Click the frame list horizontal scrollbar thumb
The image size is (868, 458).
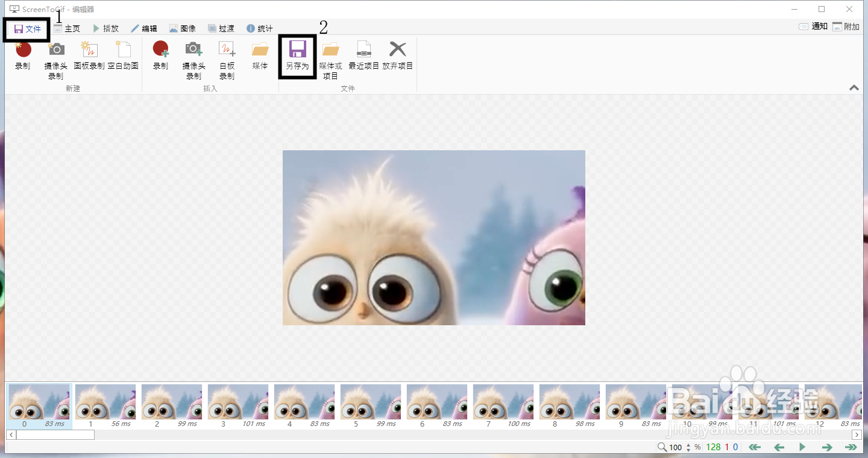55,434
